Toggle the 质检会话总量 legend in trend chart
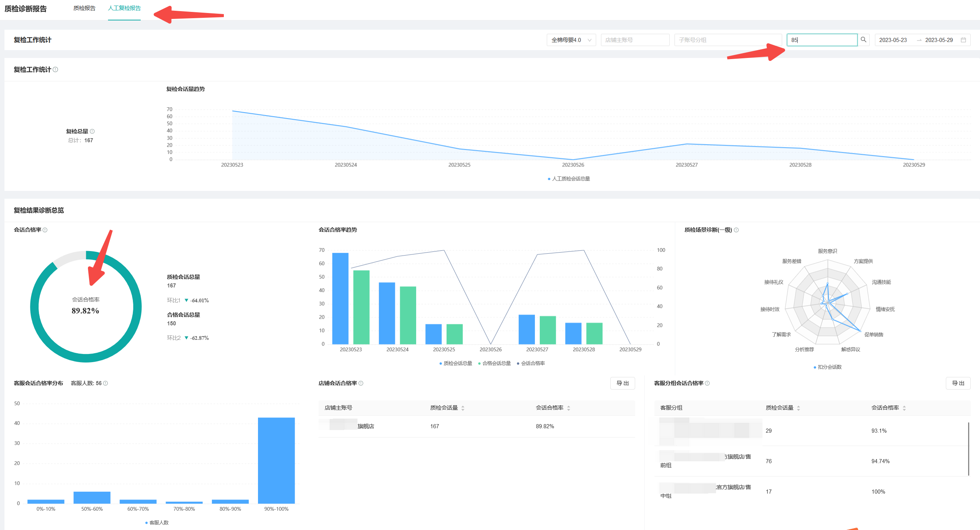 (455, 363)
